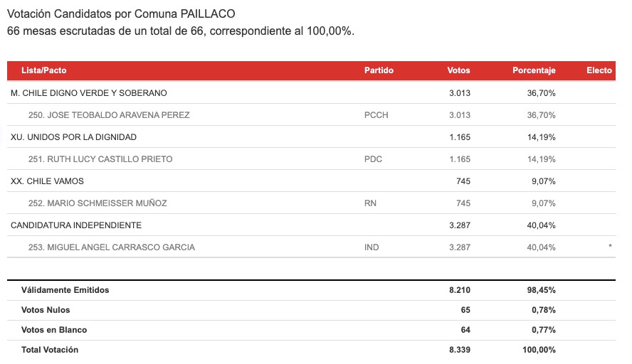The height and width of the screenshot is (364, 632).
Task: Click the Porcentaje column header
Action: [x=534, y=70]
